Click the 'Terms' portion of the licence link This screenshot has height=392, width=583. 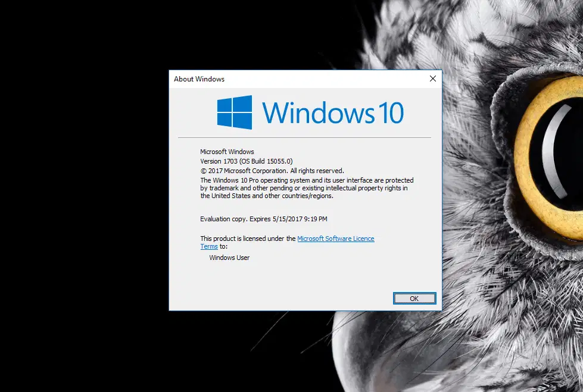point(208,246)
